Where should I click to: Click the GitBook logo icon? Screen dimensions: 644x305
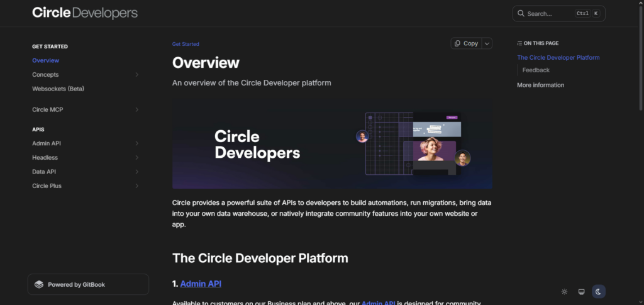pyautogui.click(x=39, y=284)
